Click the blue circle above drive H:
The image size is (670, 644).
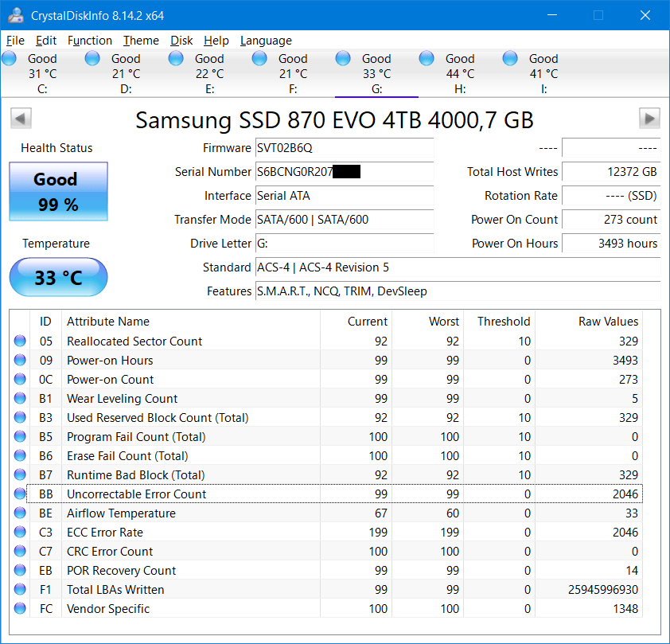427,57
